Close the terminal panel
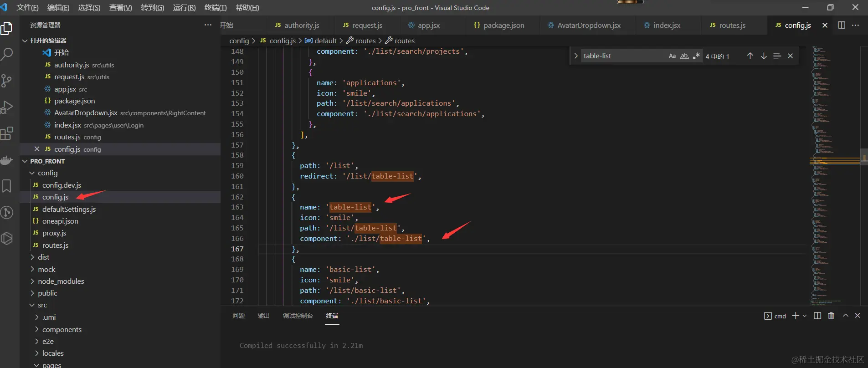868x368 pixels. tap(858, 316)
